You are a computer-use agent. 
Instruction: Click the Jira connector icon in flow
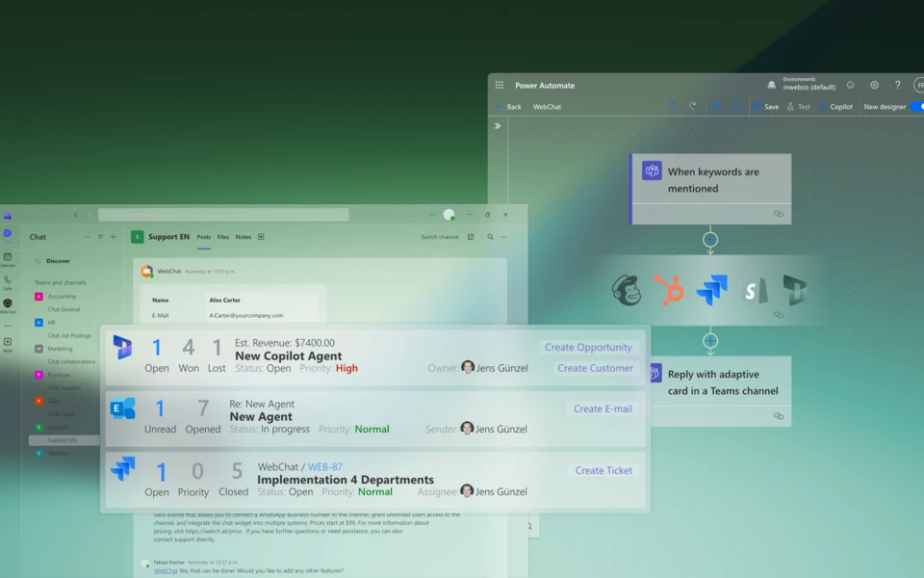pyautogui.click(x=712, y=290)
